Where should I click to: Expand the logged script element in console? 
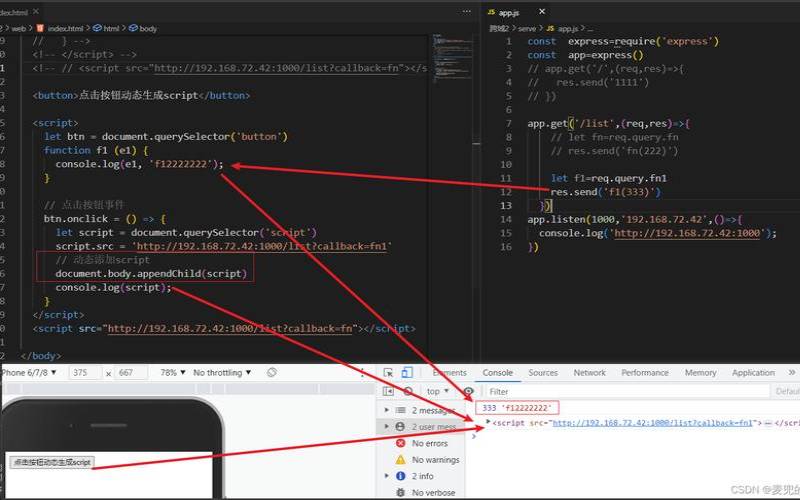point(488,422)
